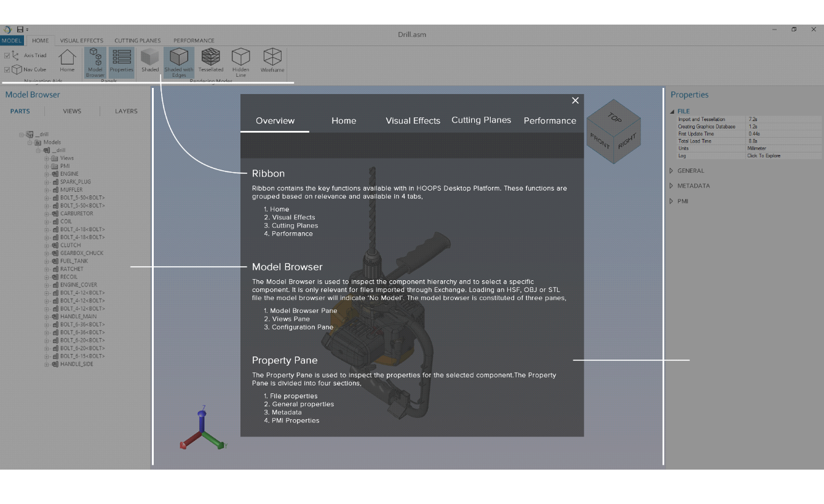Close the help overlay dialog
The width and height of the screenshot is (824, 504).
pos(575,101)
